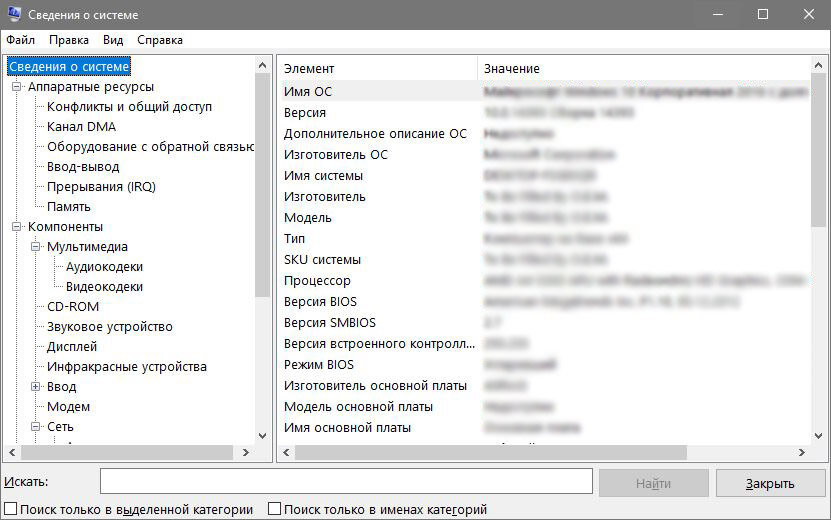Open the Вид menu

(113, 40)
